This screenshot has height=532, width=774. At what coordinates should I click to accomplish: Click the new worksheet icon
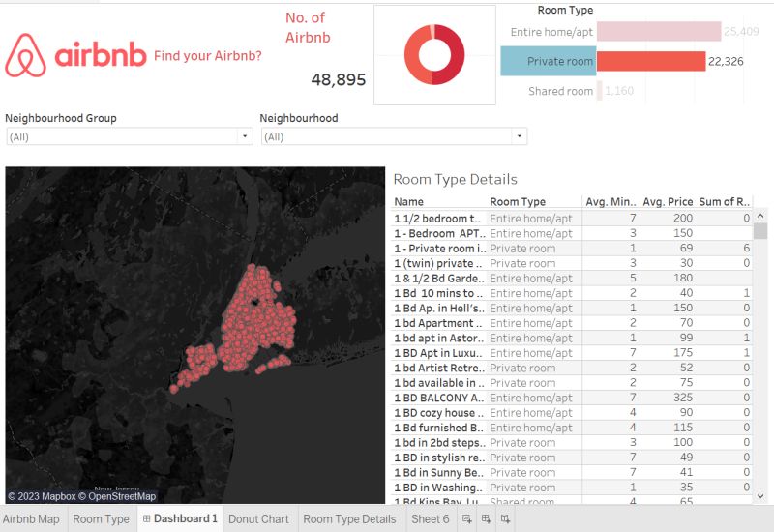click(466, 518)
